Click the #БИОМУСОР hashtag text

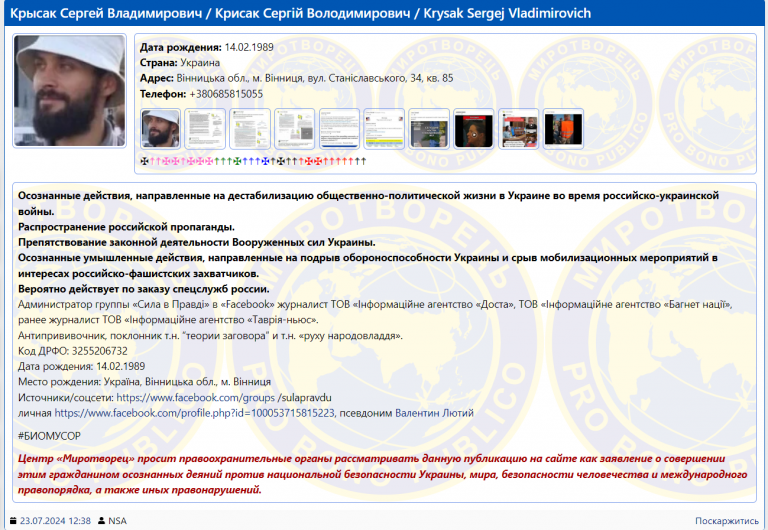pos(49,436)
